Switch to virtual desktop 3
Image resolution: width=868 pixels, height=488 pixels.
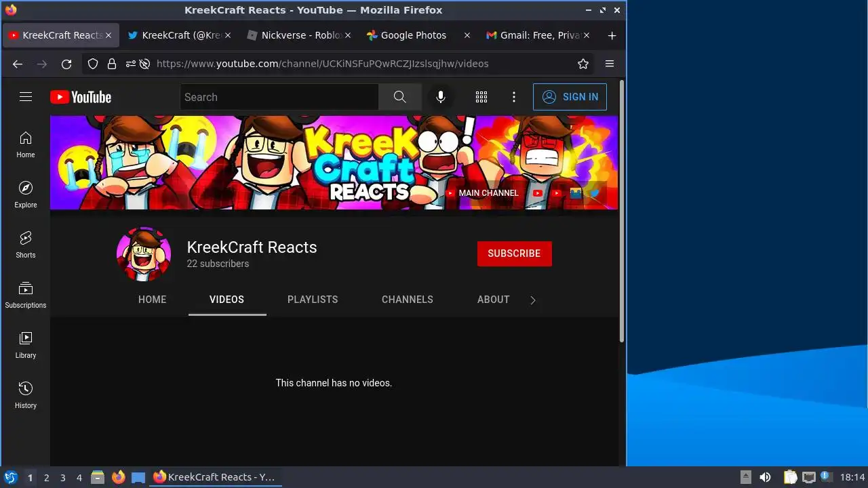62,478
